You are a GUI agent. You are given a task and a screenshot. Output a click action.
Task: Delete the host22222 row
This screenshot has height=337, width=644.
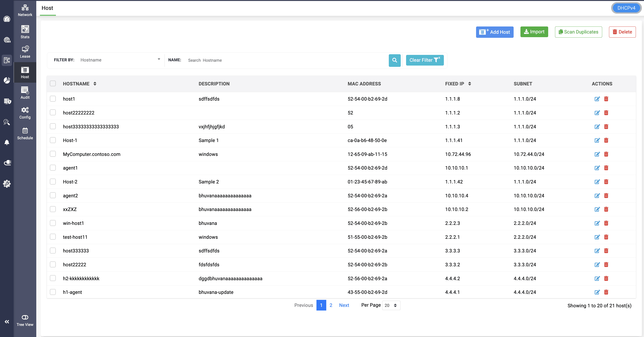point(606,264)
